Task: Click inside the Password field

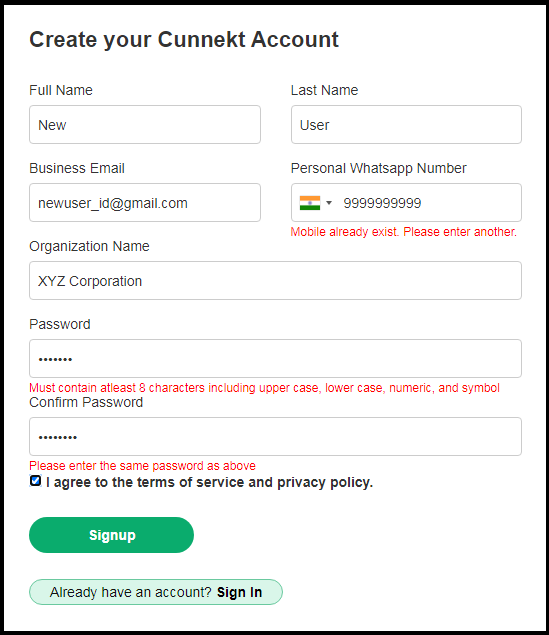Action: (x=275, y=359)
